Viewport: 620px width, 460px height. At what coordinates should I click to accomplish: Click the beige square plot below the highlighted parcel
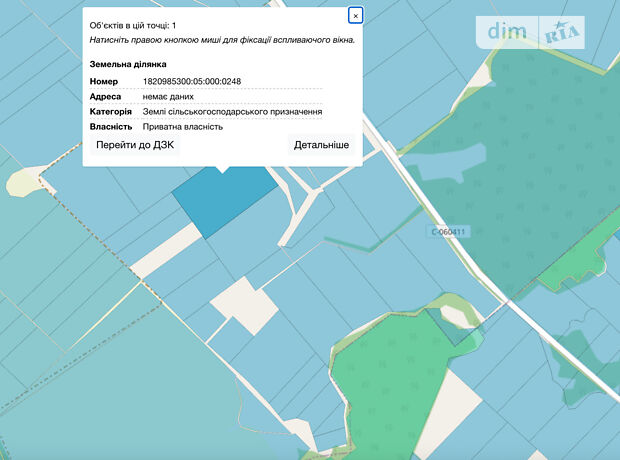(x=244, y=305)
